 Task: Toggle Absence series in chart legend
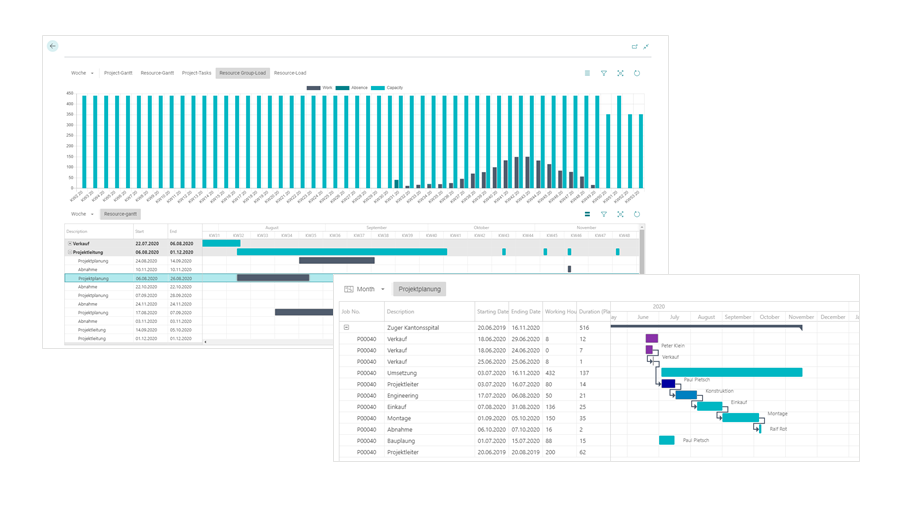(352, 87)
